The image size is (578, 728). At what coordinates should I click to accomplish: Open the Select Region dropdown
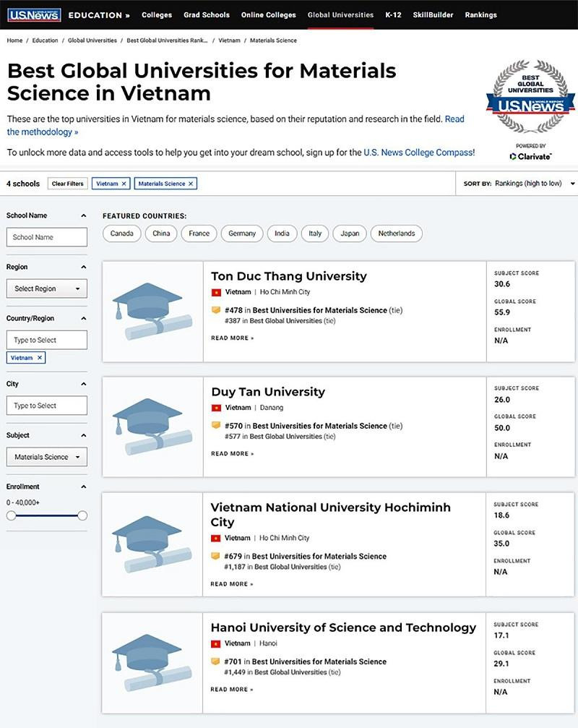(46, 288)
